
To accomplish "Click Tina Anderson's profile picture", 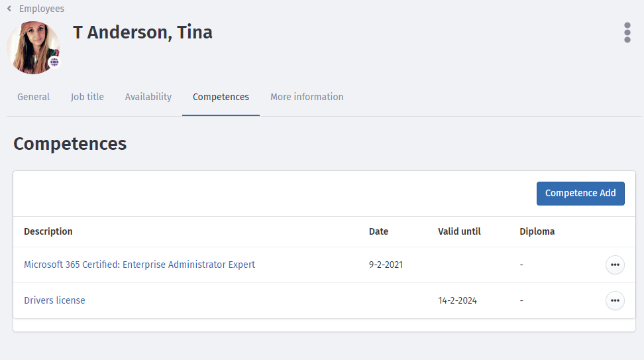I will click(32, 46).
